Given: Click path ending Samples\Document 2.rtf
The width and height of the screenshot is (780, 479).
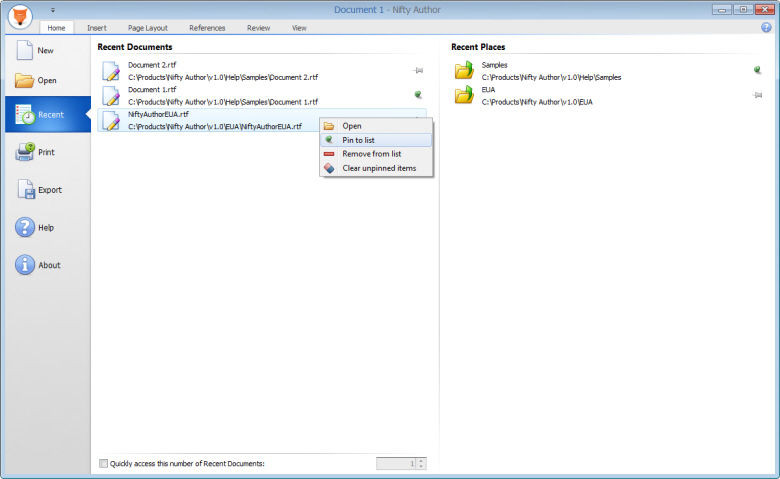Looking at the screenshot, I should click(x=223, y=78).
